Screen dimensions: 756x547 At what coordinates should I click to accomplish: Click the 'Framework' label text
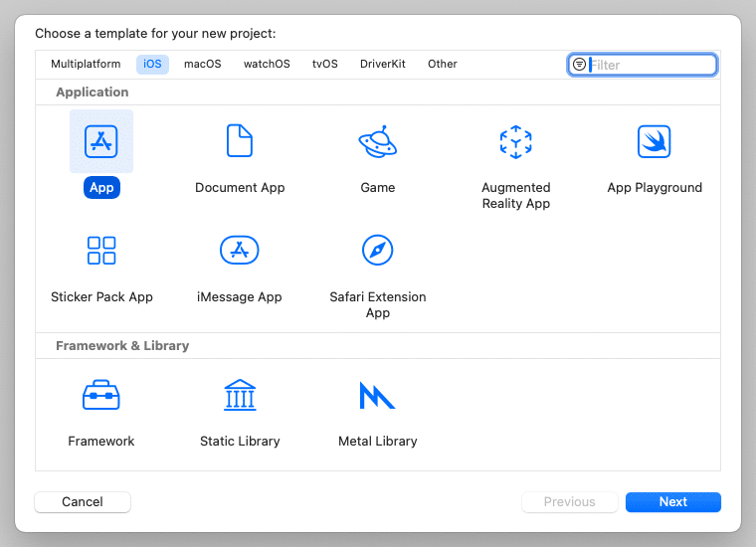[x=101, y=441]
